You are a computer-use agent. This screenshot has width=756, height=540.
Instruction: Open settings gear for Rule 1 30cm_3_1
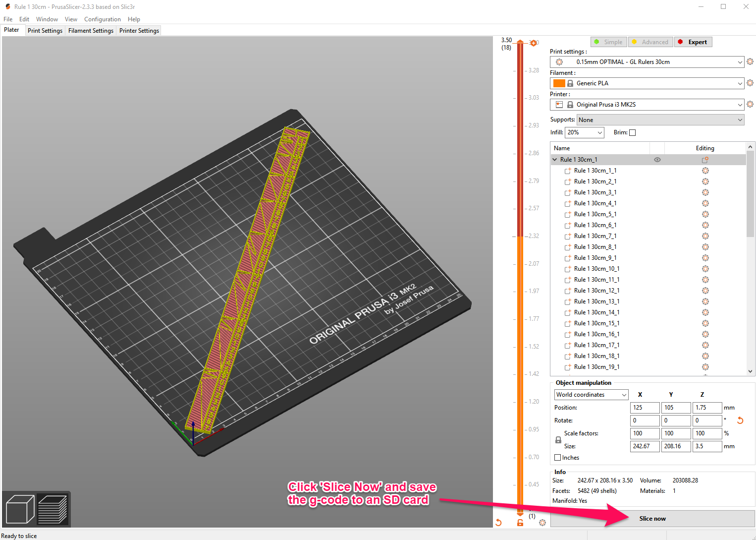pyautogui.click(x=705, y=192)
